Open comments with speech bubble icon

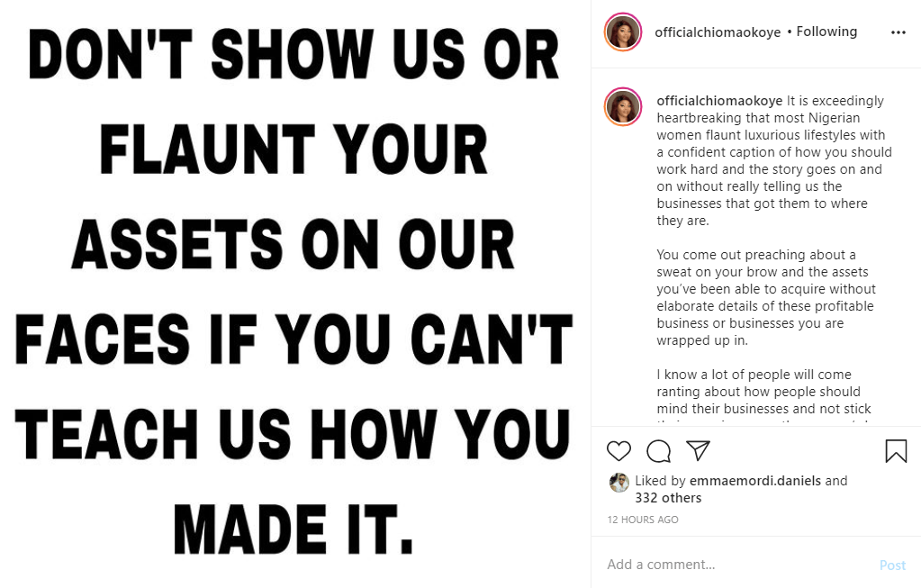[x=658, y=451]
